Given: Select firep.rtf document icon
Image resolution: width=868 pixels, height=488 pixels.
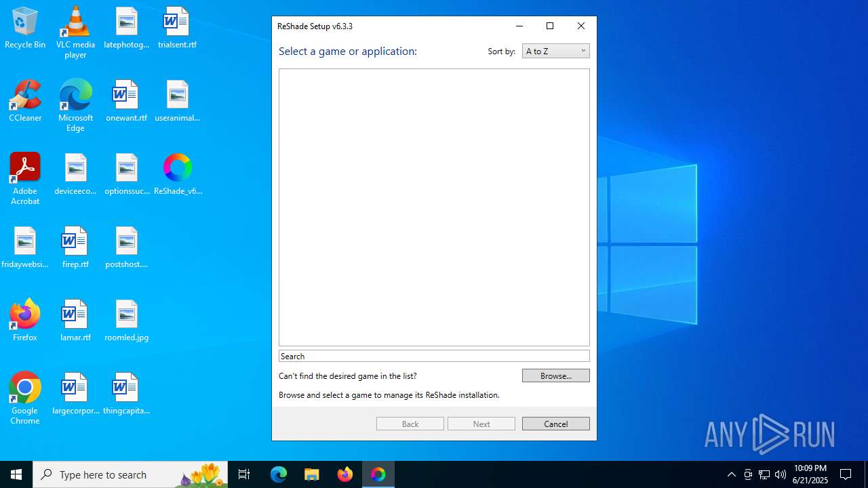Looking at the screenshot, I should coord(75,248).
